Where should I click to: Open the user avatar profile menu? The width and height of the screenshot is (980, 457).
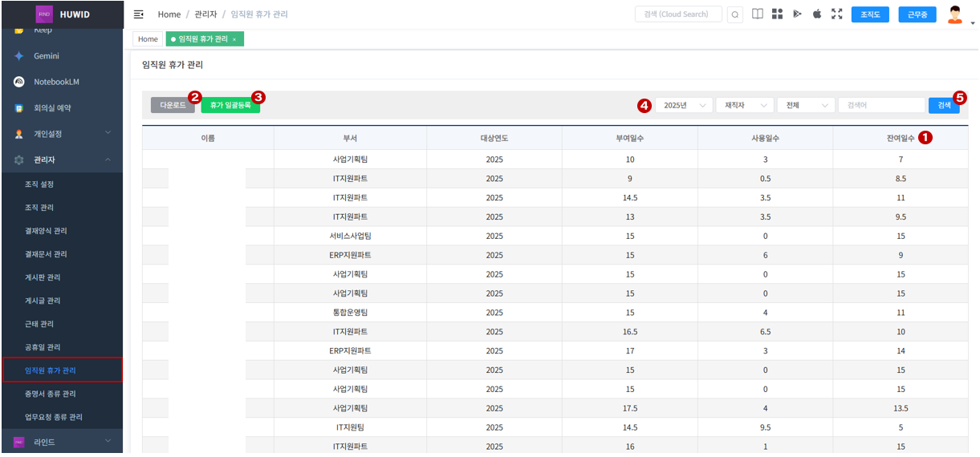pyautogui.click(x=956, y=14)
